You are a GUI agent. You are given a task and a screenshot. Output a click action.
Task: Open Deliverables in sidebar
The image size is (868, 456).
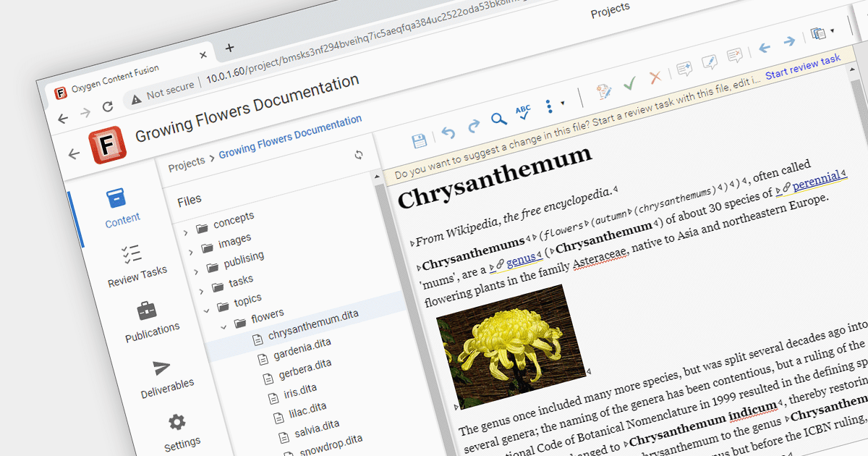(x=165, y=377)
